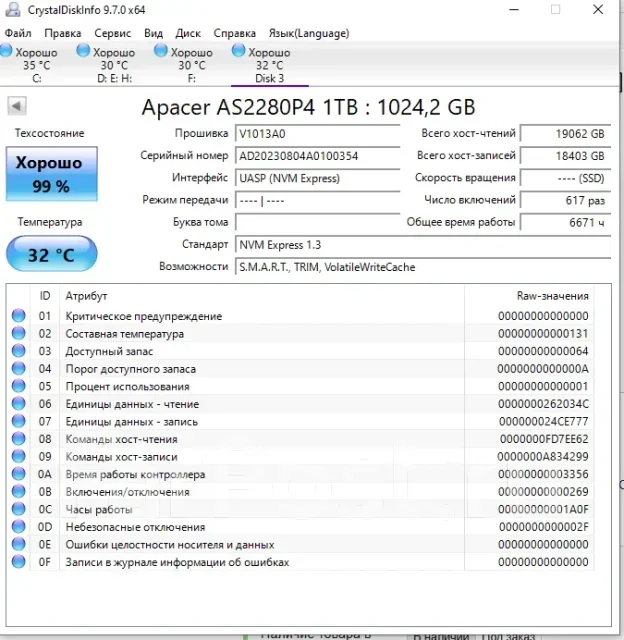Screen dimensions: 624x640
Task: Click the 32 °C temperature button
Action: (51, 254)
